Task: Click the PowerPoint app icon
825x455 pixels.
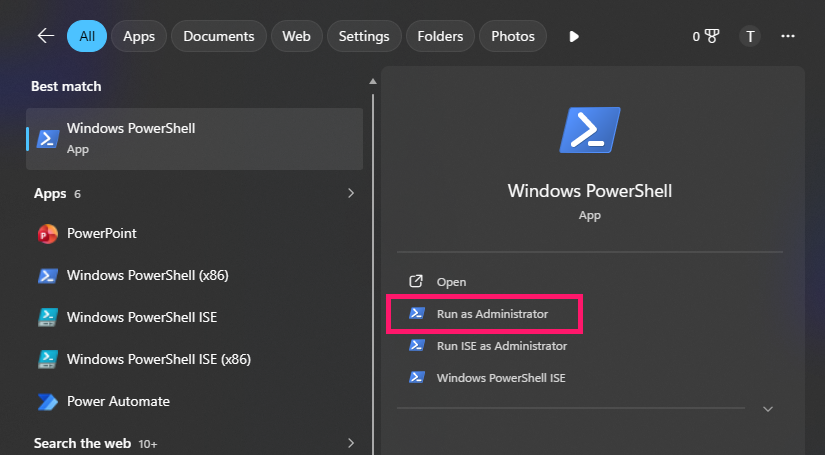Action: click(47, 234)
